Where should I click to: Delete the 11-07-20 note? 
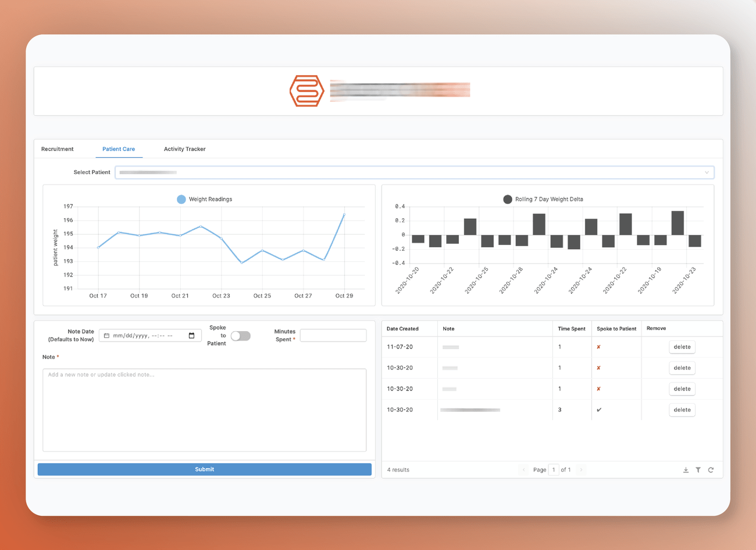[x=682, y=347]
